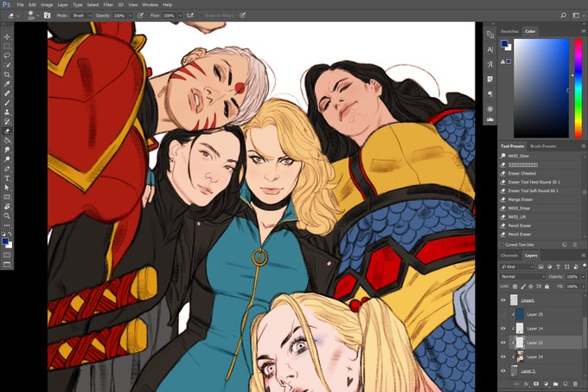Click inside the color picker field

541,88
